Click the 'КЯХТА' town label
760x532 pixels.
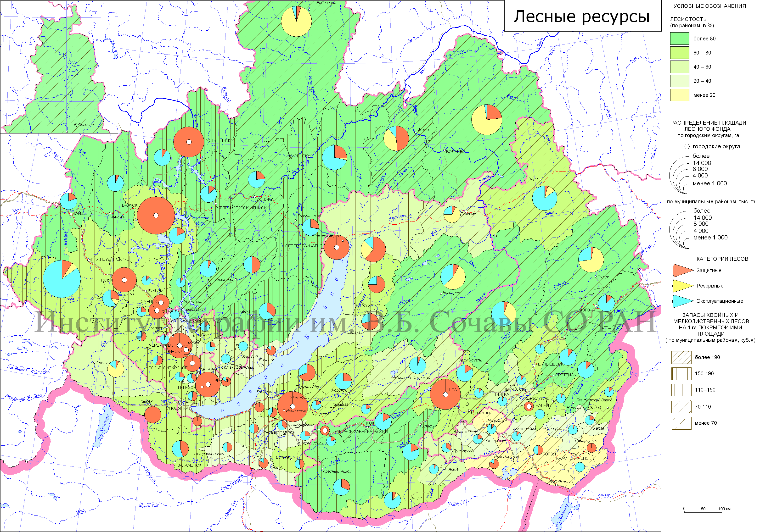tap(276, 467)
